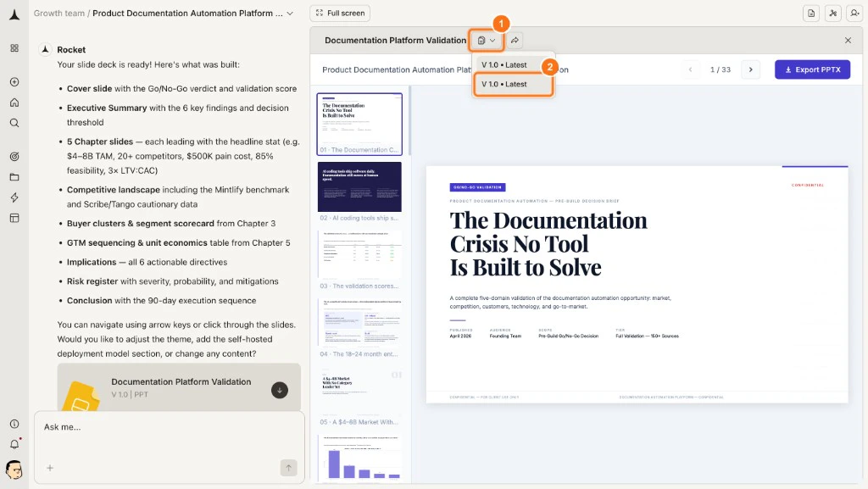The width and height of the screenshot is (868, 489).
Task: Open the Documentation Platform Validation file card
Action: (179, 387)
